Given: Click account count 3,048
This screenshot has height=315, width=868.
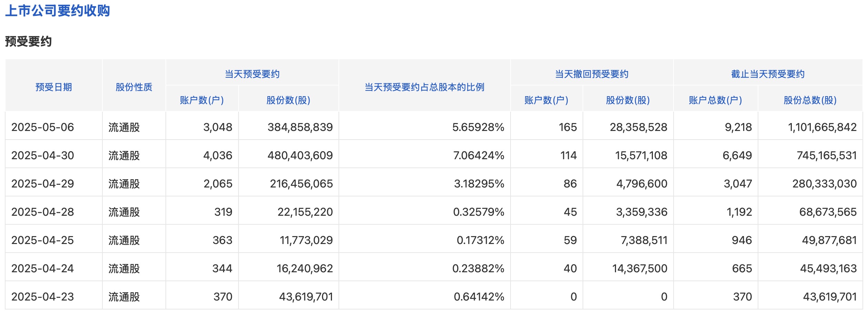Looking at the screenshot, I should click(218, 127).
